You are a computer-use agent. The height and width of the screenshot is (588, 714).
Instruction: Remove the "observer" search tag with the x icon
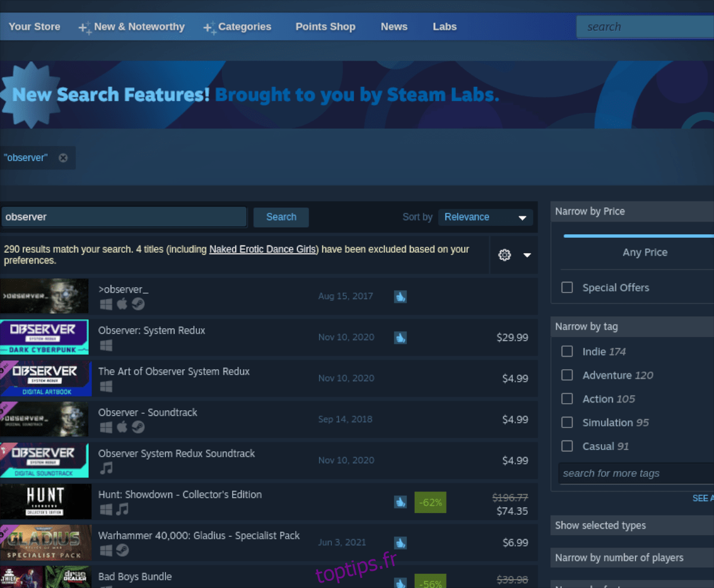pos(63,158)
